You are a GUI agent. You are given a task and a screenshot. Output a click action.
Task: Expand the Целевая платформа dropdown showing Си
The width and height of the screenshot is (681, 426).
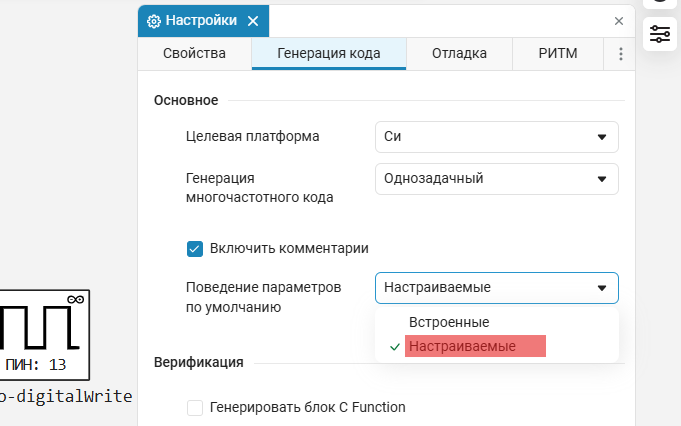497,137
